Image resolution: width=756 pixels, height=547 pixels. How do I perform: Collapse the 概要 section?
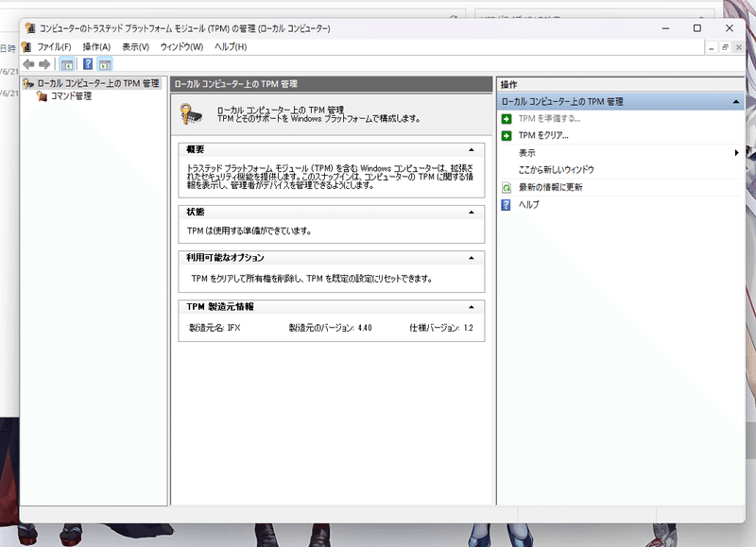tap(472, 148)
